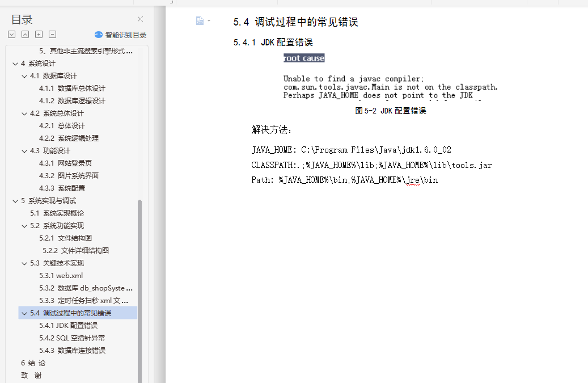Collapse the '4.3 功能设计' chevron

[x=24, y=151]
